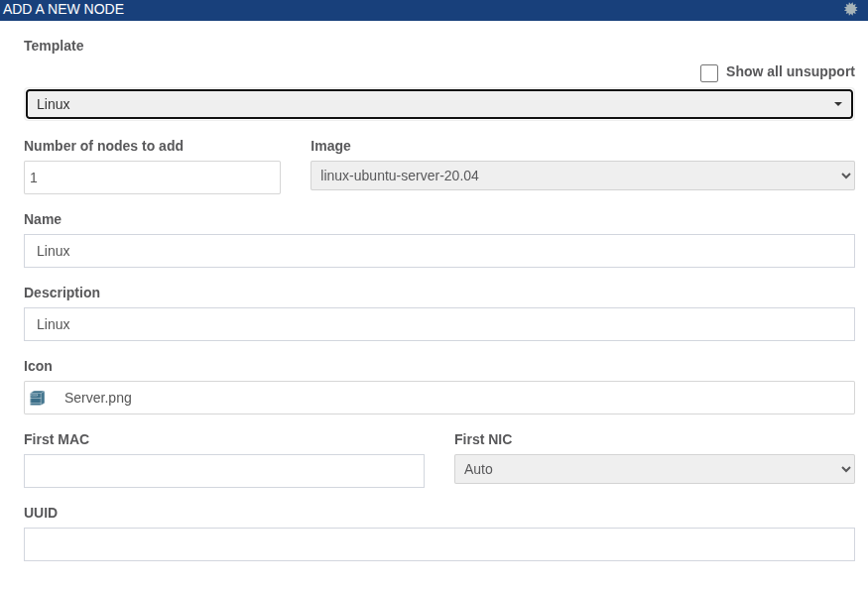Viewport: 868px width, 591px height.
Task: Open the Image dropdown linux-ubuntu-server-20.04
Action: [582, 176]
